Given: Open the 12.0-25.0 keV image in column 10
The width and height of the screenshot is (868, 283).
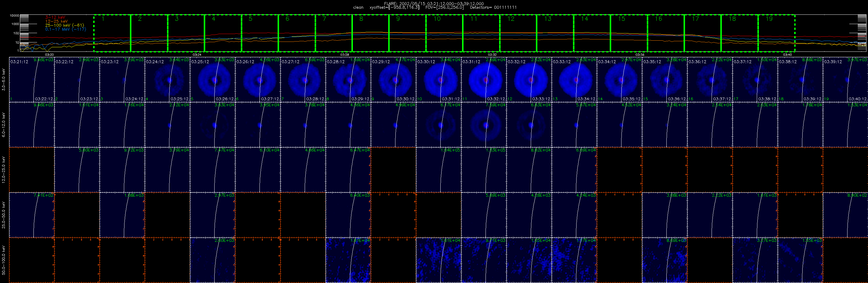Looking at the screenshot, I should pos(439,169).
